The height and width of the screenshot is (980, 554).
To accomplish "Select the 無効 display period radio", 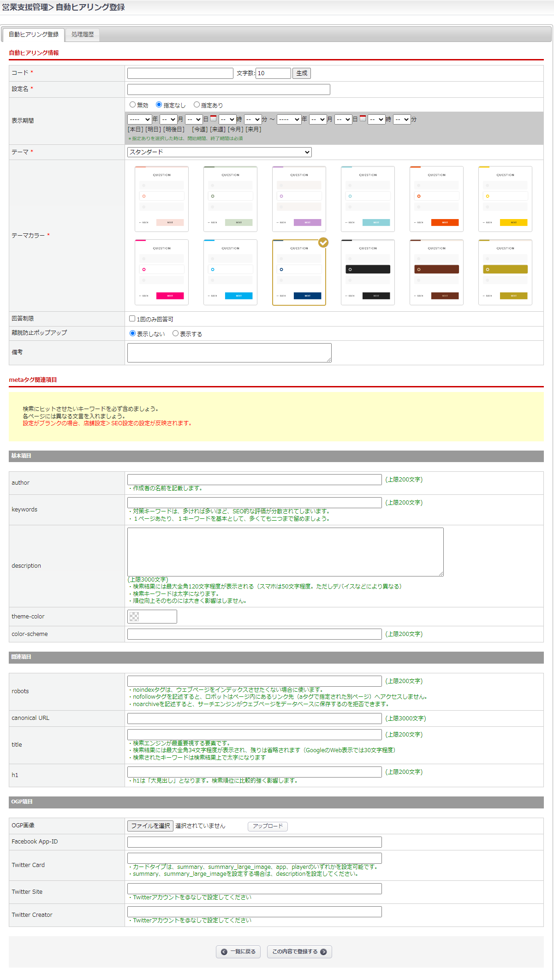I will pos(133,105).
